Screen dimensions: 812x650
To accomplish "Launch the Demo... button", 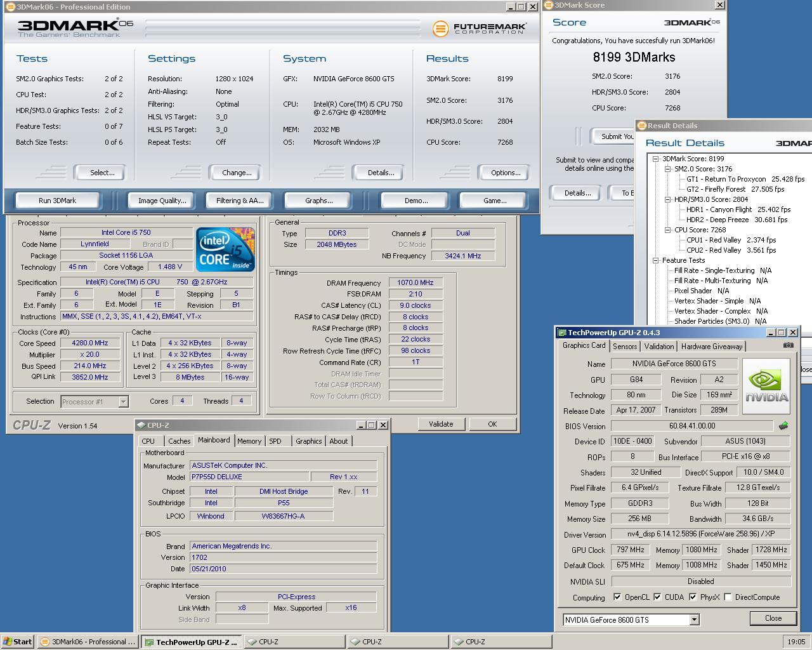I will [416, 201].
